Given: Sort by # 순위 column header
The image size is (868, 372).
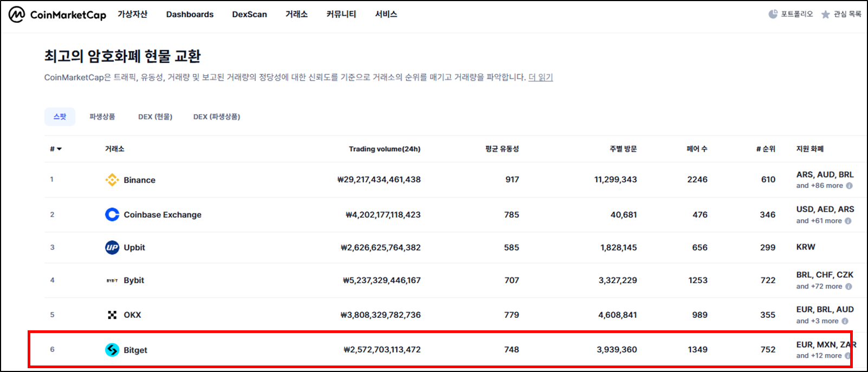Looking at the screenshot, I should tap(766, 149).
